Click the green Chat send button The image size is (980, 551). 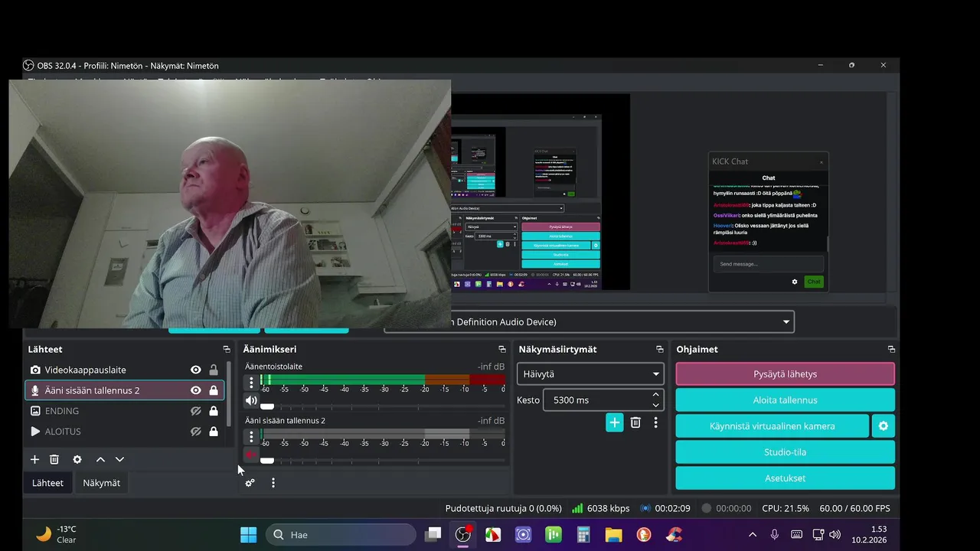tap(814, 282)
